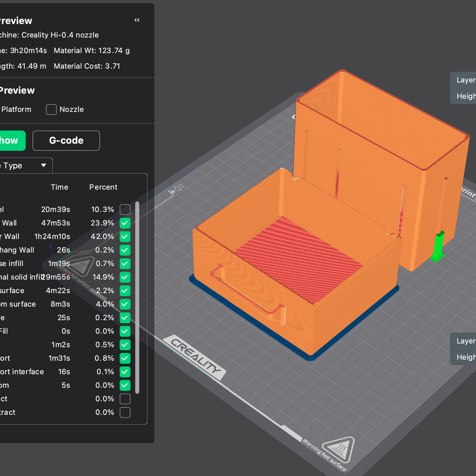Click the line type list scrollbar
The width and height of the screenshot is (476, 476).
tap(137, 297)
